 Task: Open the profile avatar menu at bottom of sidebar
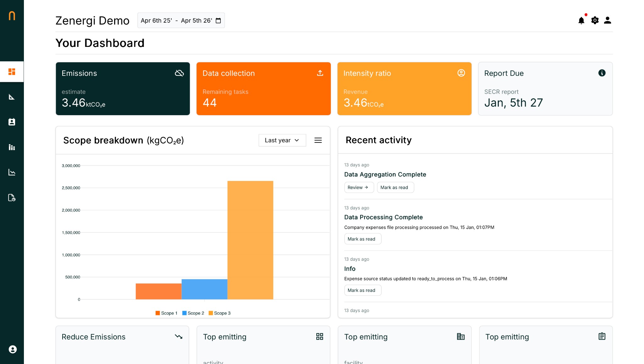coord(12,349)
